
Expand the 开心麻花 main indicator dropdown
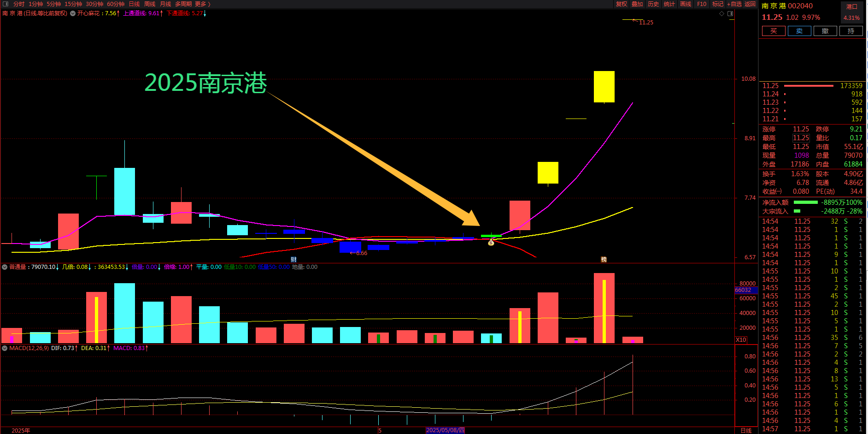[73, 13]
